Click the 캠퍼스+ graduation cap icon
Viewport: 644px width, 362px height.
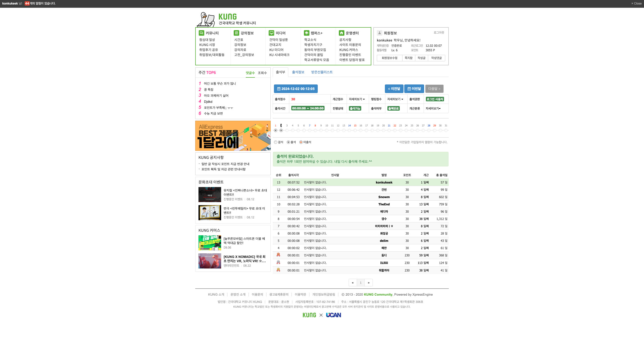[306, 33]
